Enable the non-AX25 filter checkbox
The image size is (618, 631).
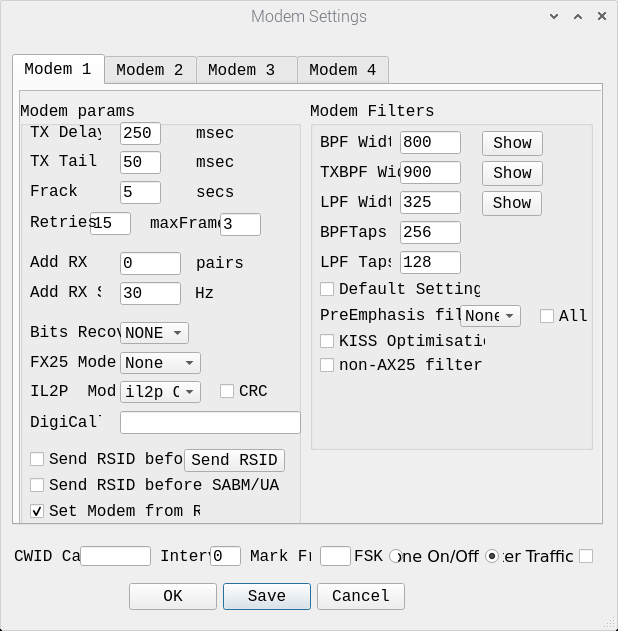327,365
